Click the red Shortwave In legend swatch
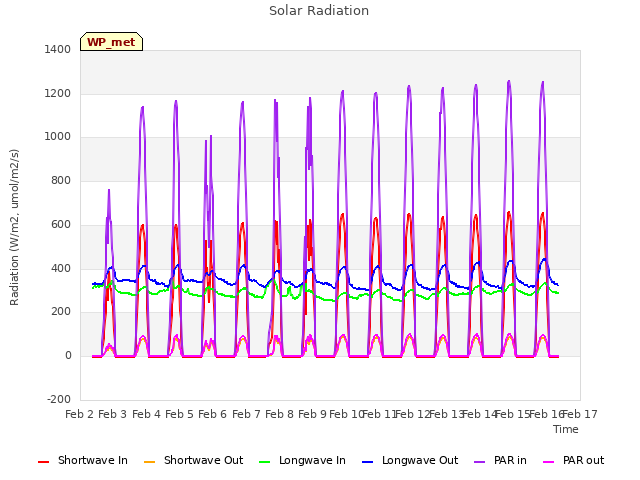The image size is (640, 480). coord(43,462)
